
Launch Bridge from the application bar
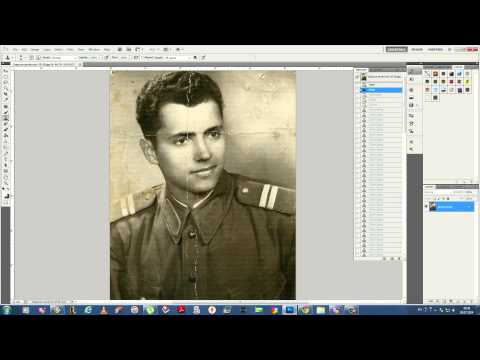point(120,49)
